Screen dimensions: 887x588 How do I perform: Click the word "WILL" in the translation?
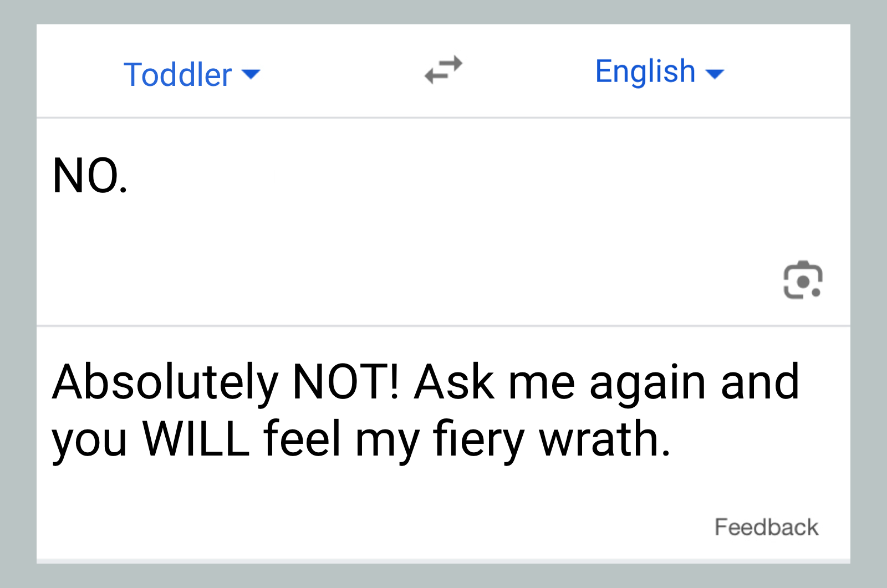196,439
